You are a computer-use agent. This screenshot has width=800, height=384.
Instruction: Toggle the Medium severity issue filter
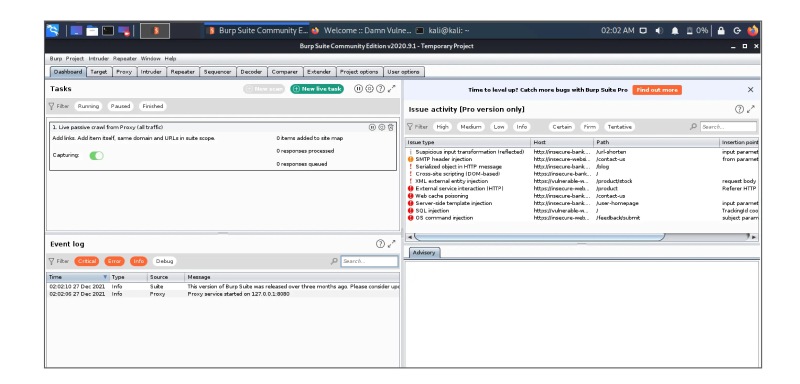[470, 126]
